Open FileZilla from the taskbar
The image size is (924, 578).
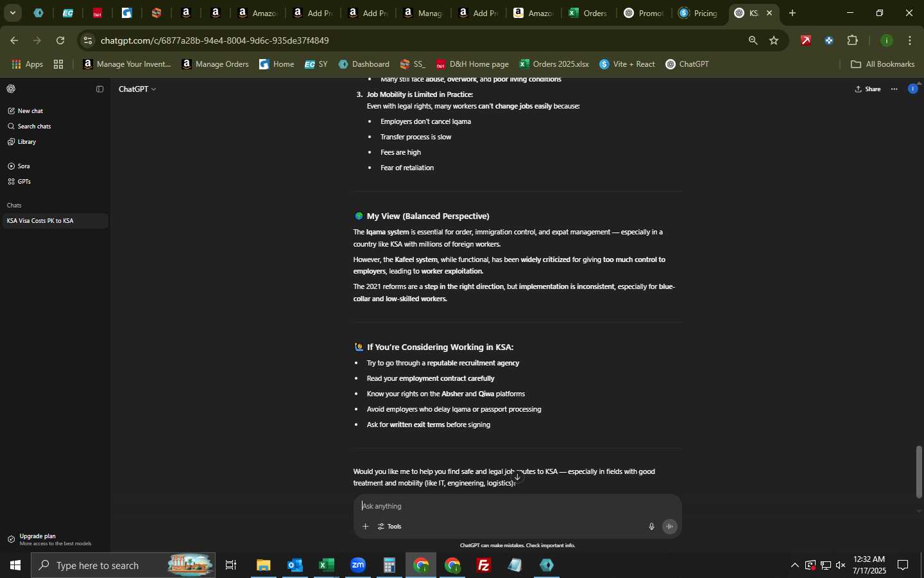click(x=484, y=566)
